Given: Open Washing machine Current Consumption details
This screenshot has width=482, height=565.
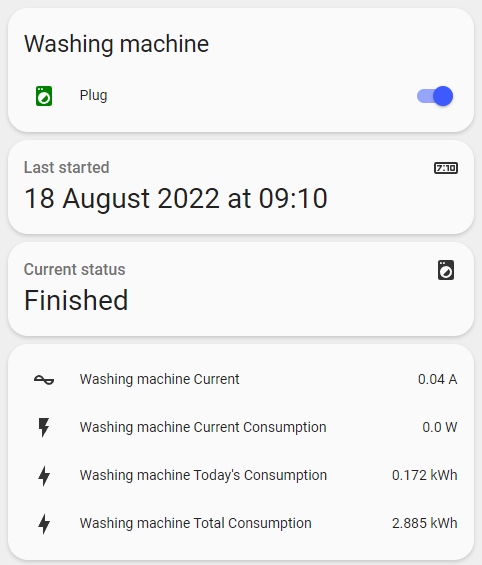Looking at the screenshot, I should point(241,427).
